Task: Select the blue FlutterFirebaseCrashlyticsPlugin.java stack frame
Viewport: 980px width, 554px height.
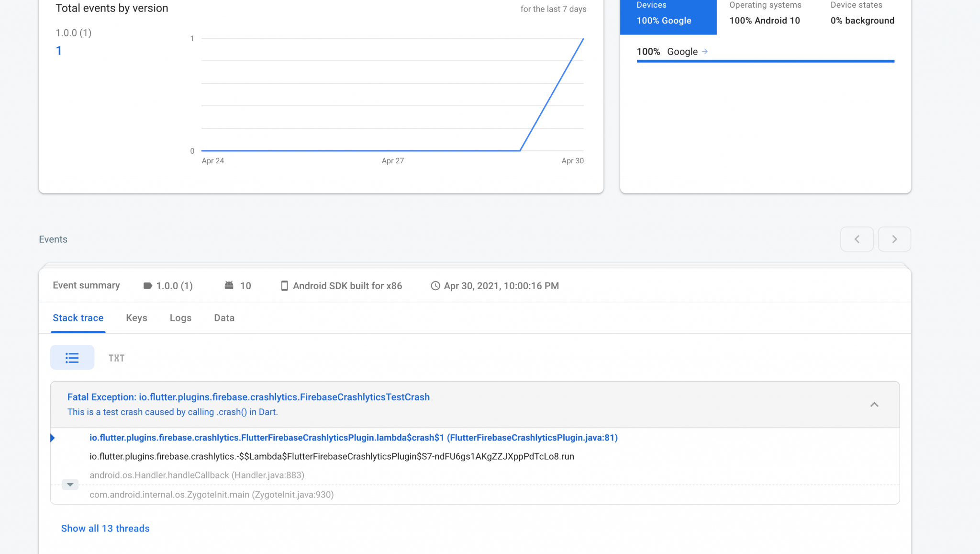Action: click(x=354, y=437)
